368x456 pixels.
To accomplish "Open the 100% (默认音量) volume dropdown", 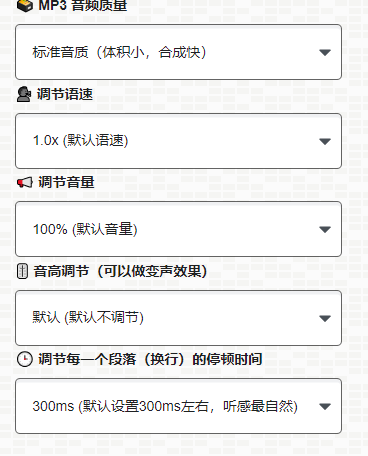I will pos(178,229).
